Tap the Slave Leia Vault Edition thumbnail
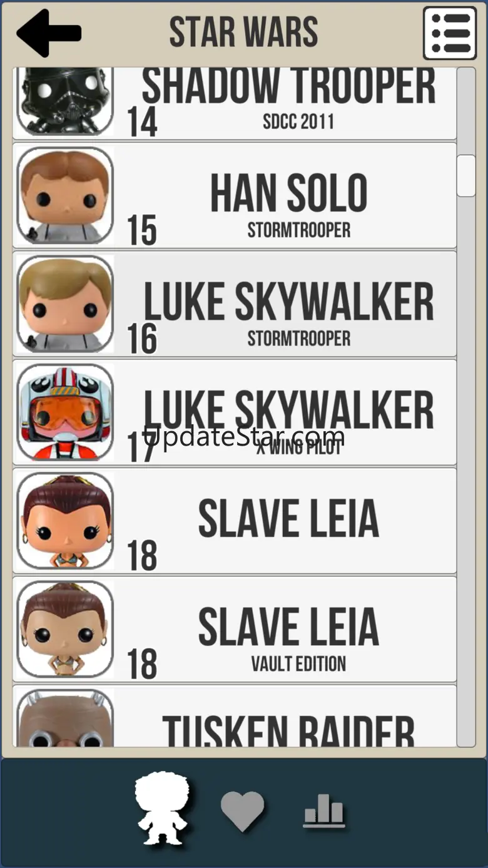 (65, 628)
